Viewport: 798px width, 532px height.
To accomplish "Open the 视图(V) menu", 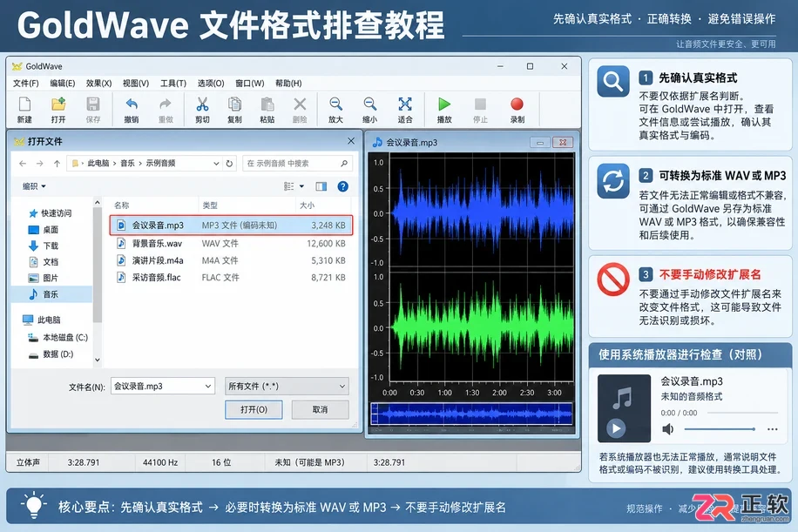I will pos(136,83).
